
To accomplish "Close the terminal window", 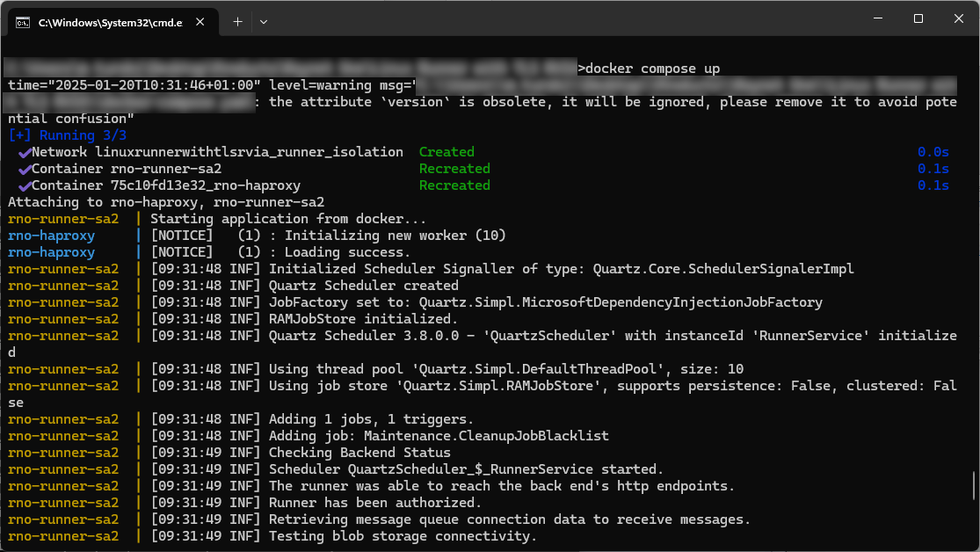I will [x=958, y=19].
